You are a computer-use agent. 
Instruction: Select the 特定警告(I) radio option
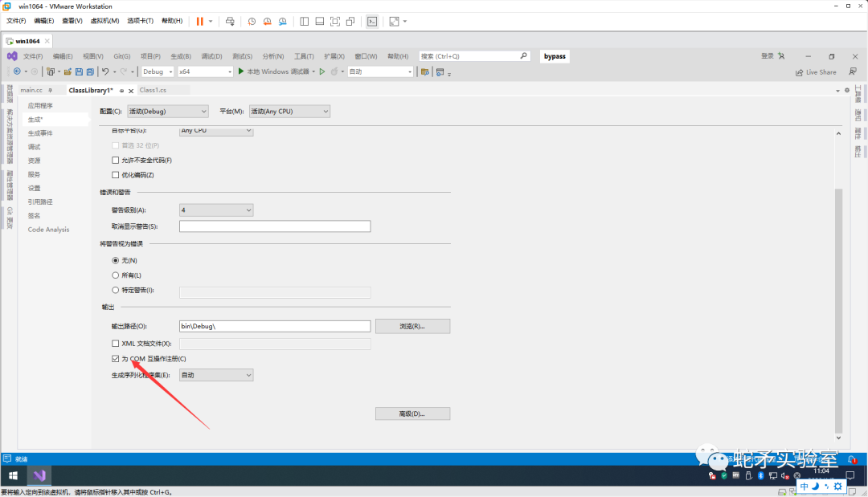click(115, 290)
